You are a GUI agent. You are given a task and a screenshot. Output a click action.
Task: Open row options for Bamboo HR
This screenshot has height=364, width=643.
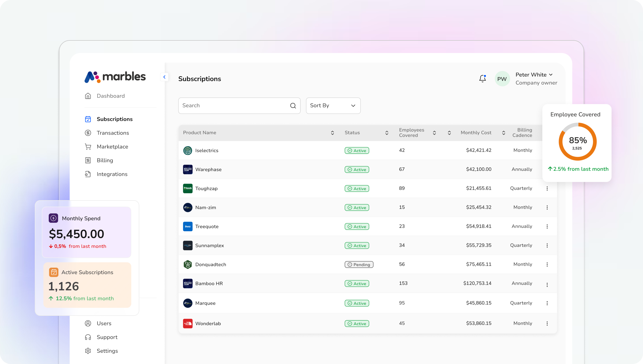(547, 285)
